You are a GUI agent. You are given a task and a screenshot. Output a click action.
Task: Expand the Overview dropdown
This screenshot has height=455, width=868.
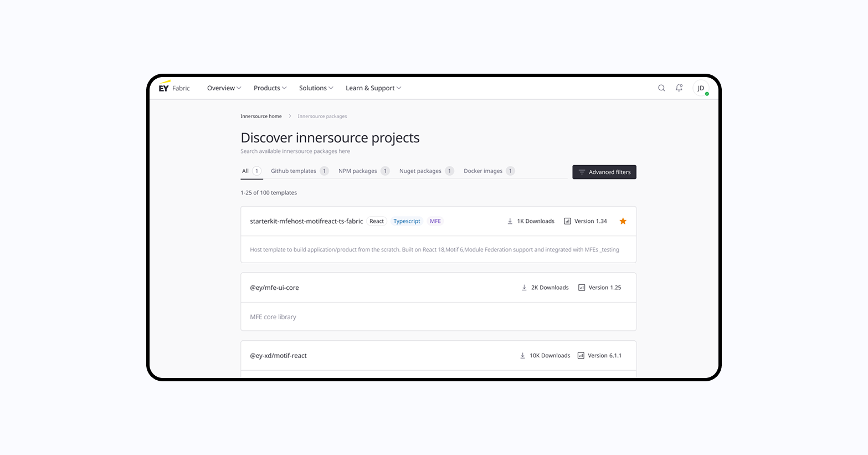pos(224,88)
